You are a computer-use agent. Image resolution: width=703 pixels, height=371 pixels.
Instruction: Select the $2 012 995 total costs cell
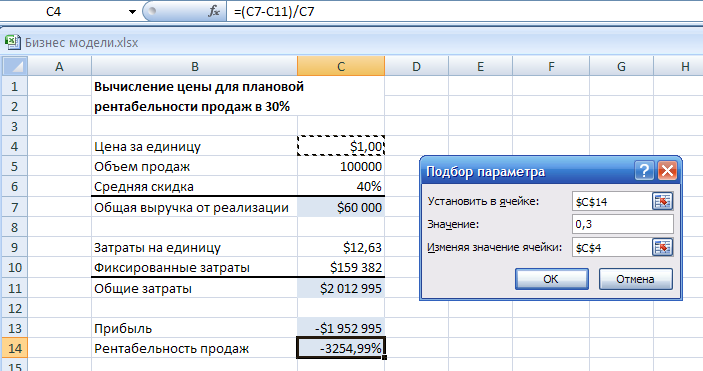point(341,288)
